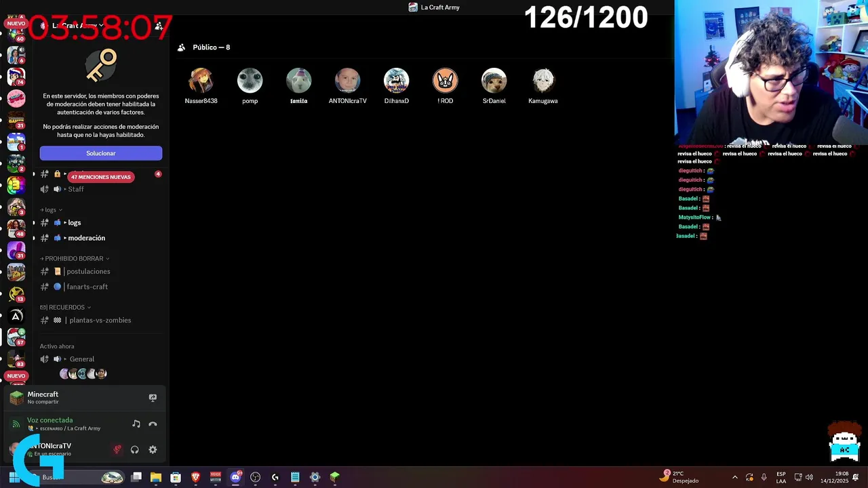Select the server icon with badge 60
The width and height of the screenshot is (868, 488).
pos(16,34)
